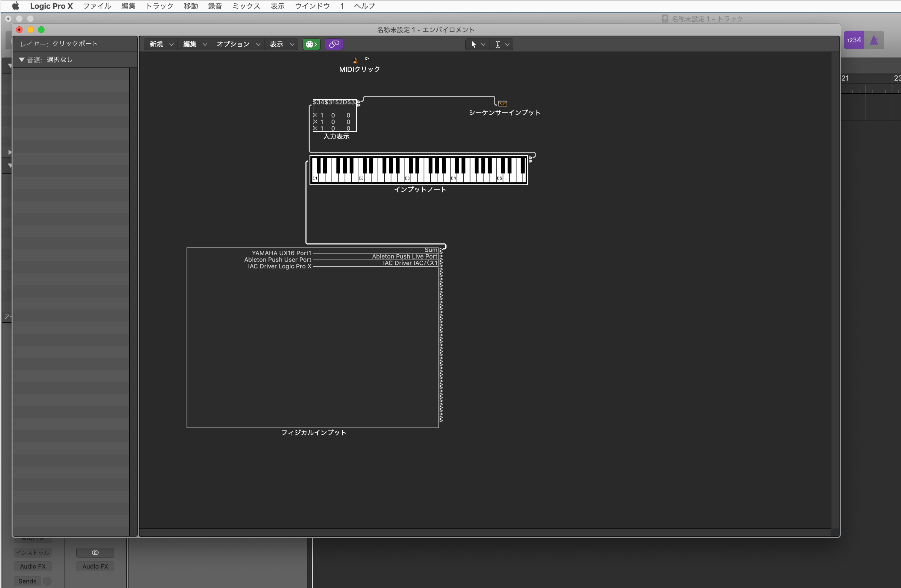Screen dimensions: 901x588
Task: Toggle the purple Link mode button
Action: coord(334,44)
